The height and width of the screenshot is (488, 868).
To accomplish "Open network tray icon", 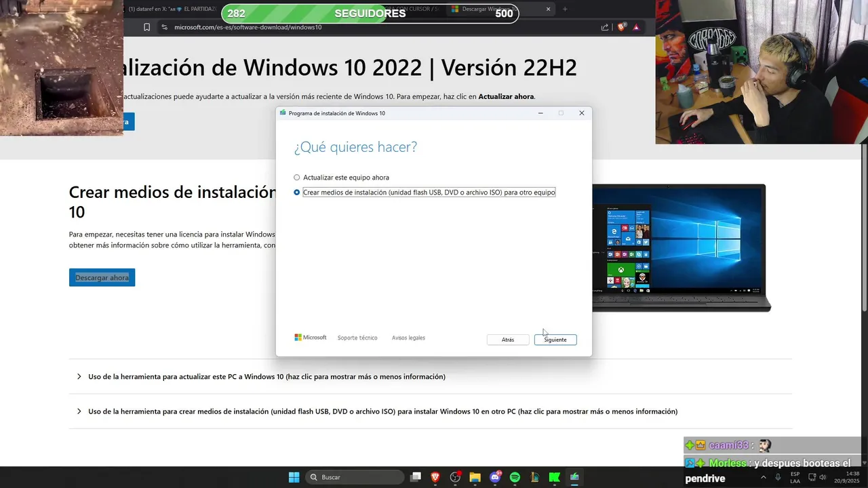I will (812, 477).
